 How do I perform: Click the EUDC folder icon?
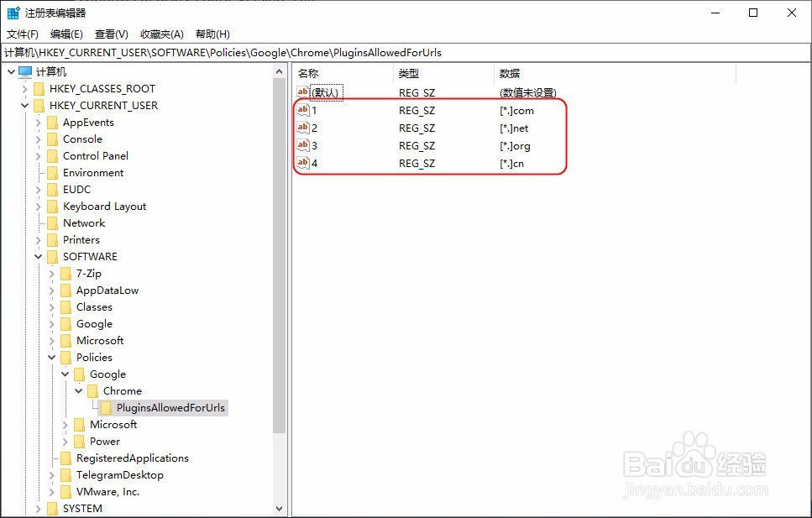point(52,190)
